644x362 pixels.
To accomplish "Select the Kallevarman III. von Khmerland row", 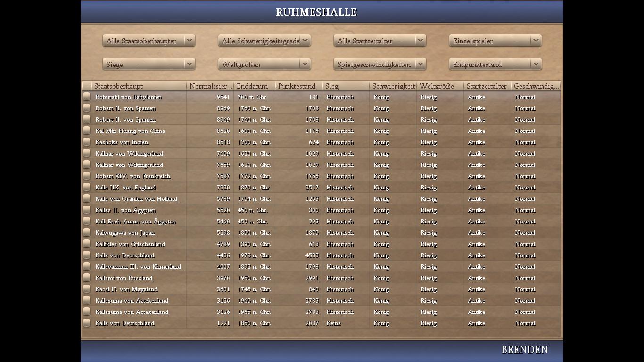I will (x=138, y=267).
